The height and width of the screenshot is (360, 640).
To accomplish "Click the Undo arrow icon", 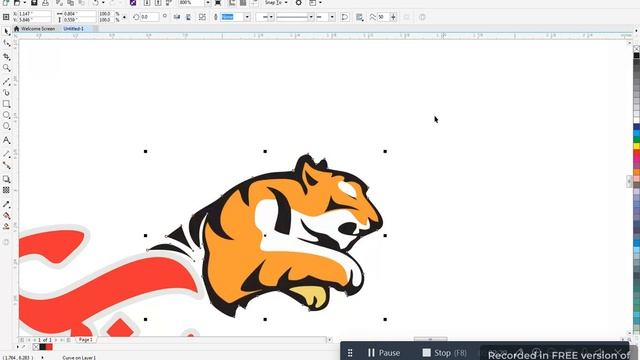I will (x=96, y=3).
